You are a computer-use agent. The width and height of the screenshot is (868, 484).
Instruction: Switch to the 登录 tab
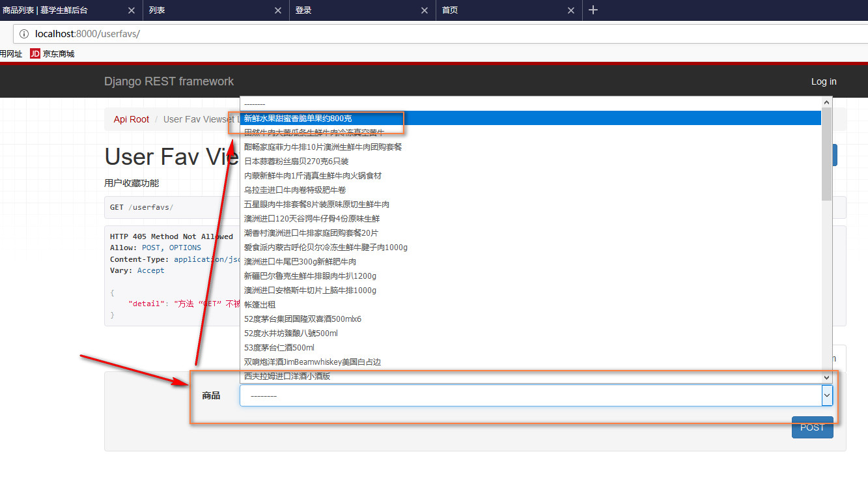[363, 10]
